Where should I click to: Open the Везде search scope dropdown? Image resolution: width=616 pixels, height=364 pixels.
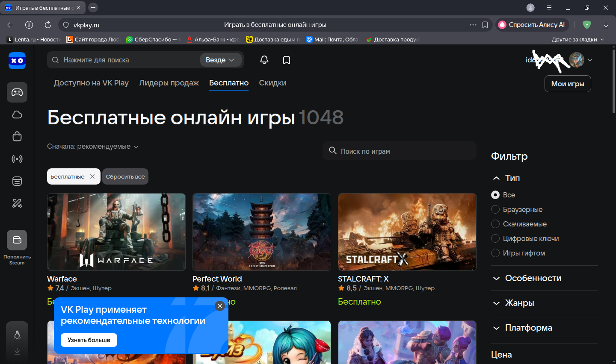[x=221, y=60]
